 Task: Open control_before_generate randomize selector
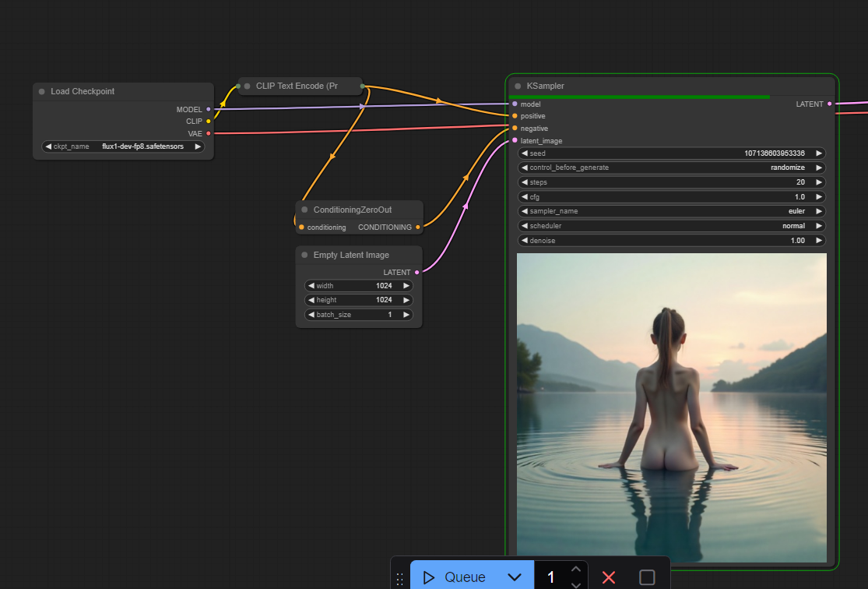[672, 168]
